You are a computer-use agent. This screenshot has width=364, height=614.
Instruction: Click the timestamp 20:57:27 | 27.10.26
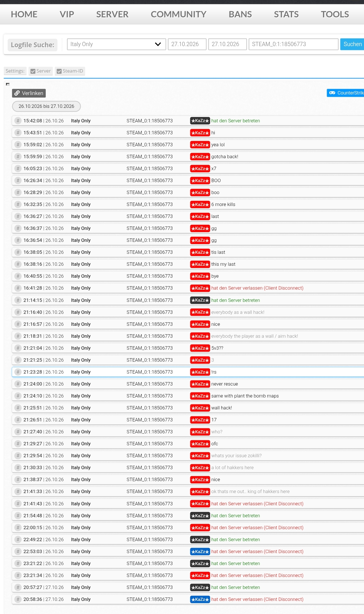44,587
